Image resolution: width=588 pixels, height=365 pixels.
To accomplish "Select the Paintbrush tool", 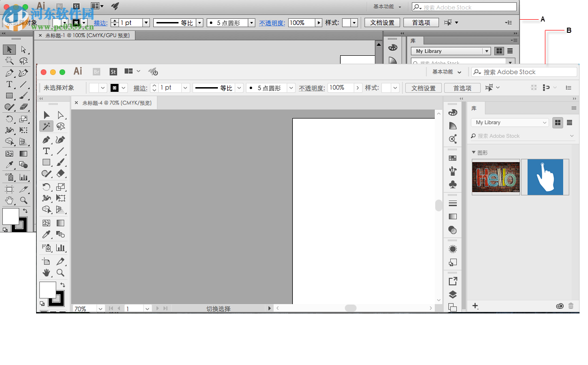I will click(x=60, y=162).
